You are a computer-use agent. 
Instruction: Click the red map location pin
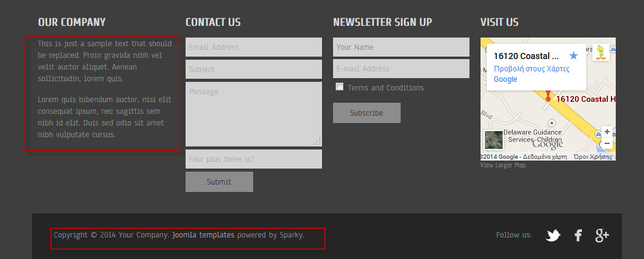[x=548, y=96]
